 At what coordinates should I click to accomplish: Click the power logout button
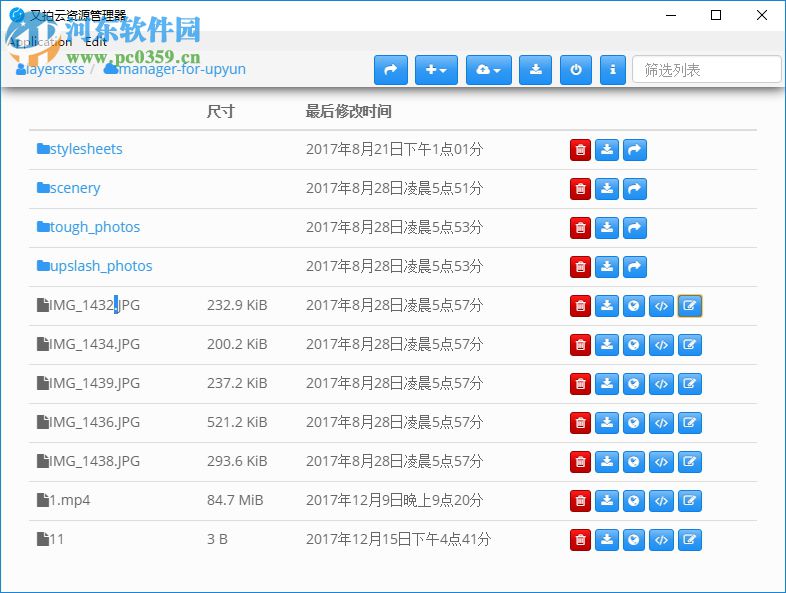(576, 70)
